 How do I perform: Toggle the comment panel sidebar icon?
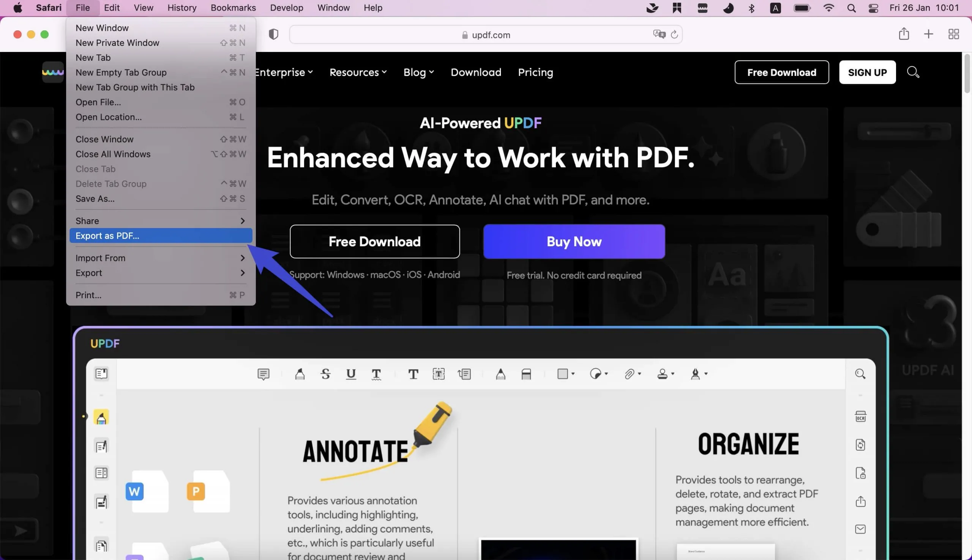click(x=263, y=373)
